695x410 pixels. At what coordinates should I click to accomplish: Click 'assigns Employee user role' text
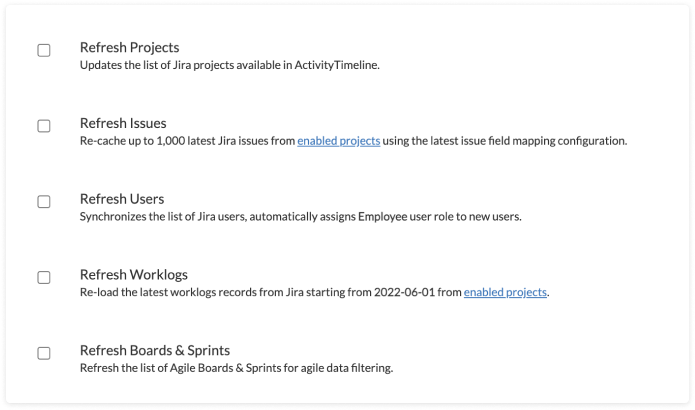382,217
